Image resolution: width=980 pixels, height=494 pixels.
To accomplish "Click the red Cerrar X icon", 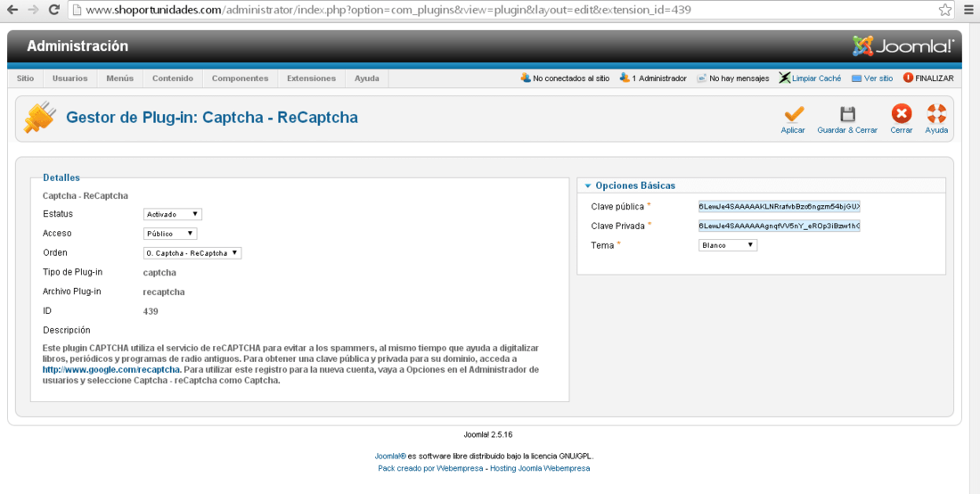I will (902, 114).
